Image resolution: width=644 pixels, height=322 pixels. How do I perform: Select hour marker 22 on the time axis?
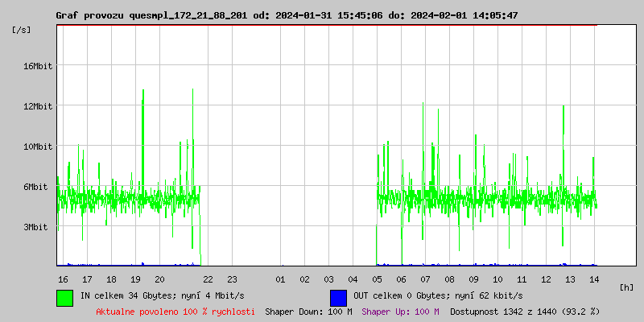click(x=208, y=279)
